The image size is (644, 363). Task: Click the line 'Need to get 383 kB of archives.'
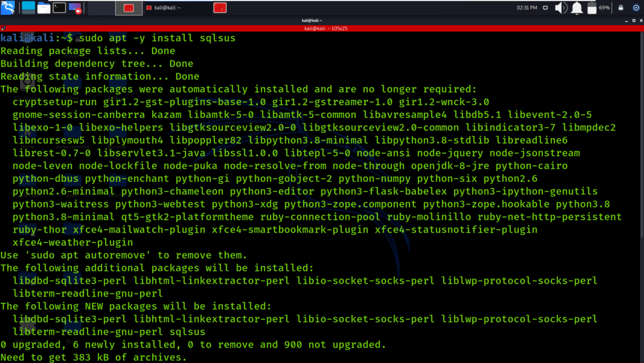point(93,357)
